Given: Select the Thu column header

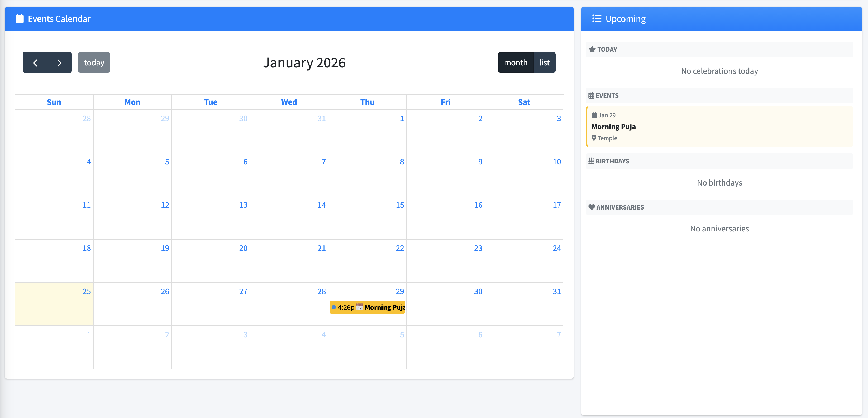Looking at the screenshot, I should [x=367, y=102].
